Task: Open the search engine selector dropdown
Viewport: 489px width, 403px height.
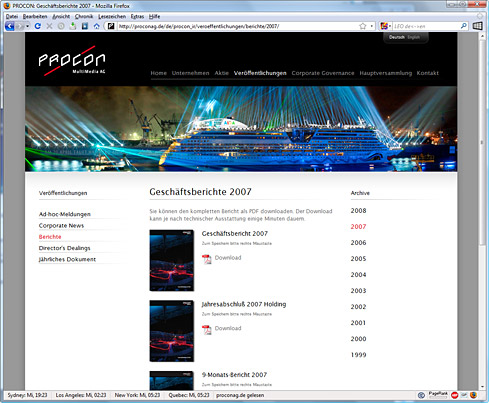Action: (x=386, y=26)
